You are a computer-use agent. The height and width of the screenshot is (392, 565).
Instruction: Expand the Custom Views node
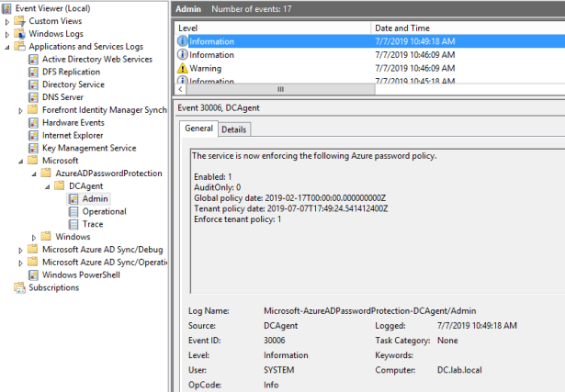[x=8, y=20]
